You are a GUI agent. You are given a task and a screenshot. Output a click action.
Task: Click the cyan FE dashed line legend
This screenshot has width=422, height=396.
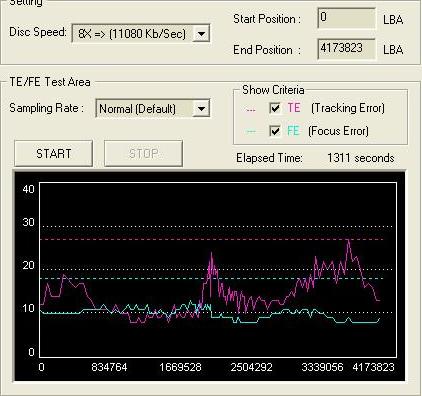click(250, 132)
